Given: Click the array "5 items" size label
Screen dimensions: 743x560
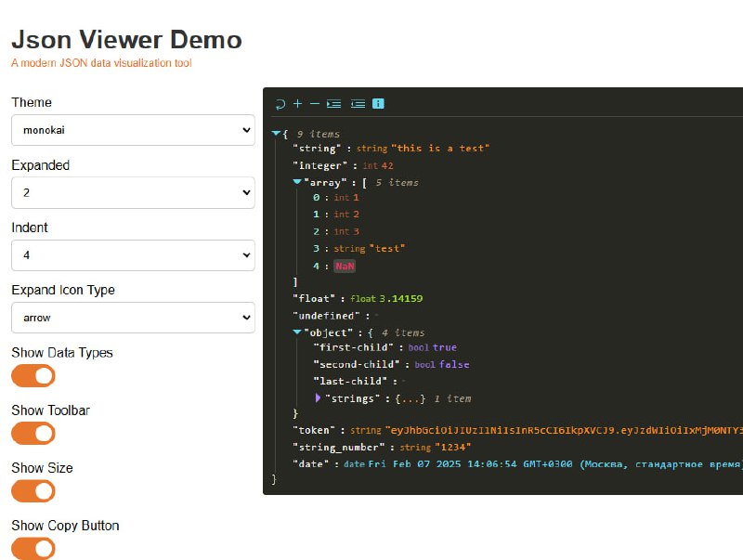Looking at the screenshot, I should (x=398, y=182).
